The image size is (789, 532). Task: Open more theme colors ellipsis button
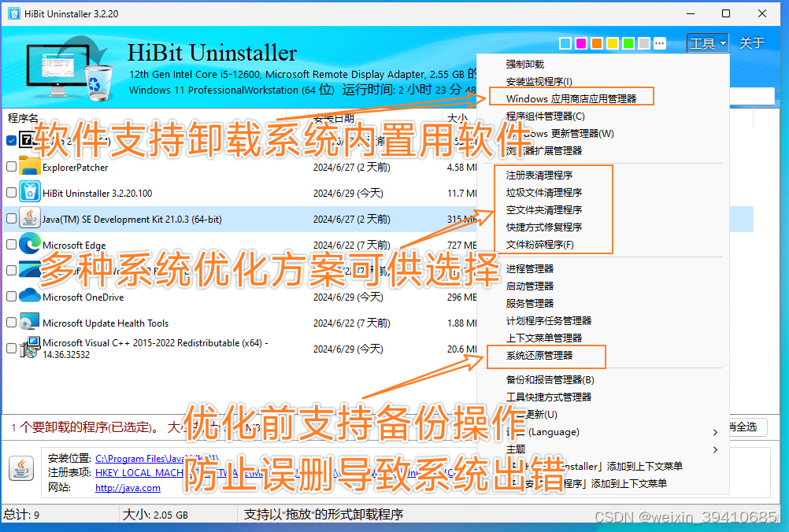click(660, 44)
